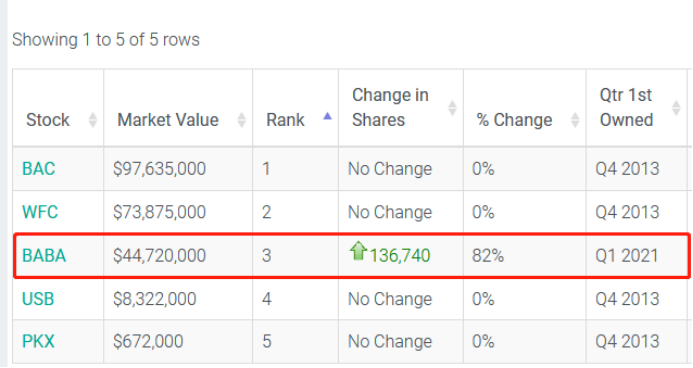This screenshot has height=368, width=693.
Task: Click the 136,740 share change value
Action: point(400,256)
